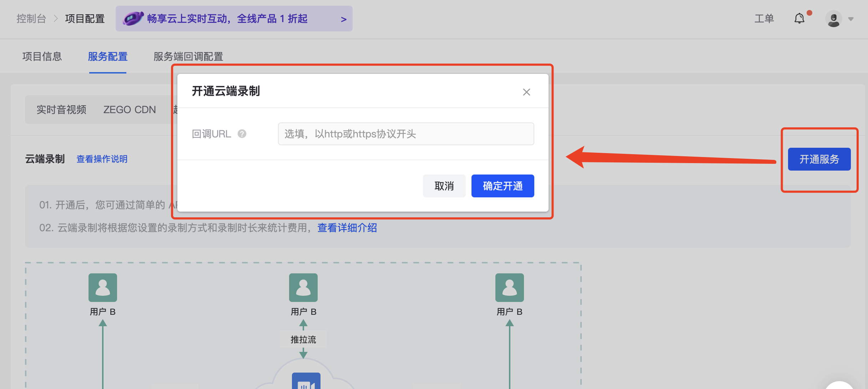Click the help icon beside 回调URL
The height and width of the screenshot is (389, 868).
pyautogui.click(x=242, y=134)
